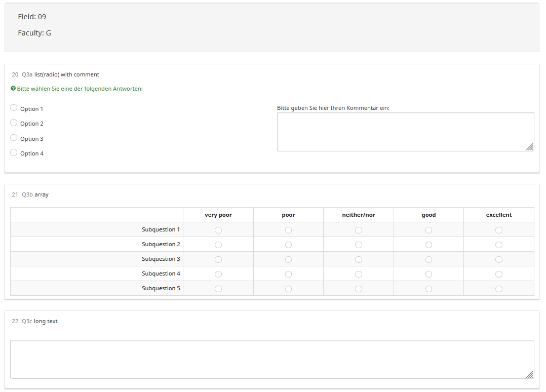This screenshot has width=546, height=392.
Task: Choose Option 2 in Q3a
Action: [14, 123]
